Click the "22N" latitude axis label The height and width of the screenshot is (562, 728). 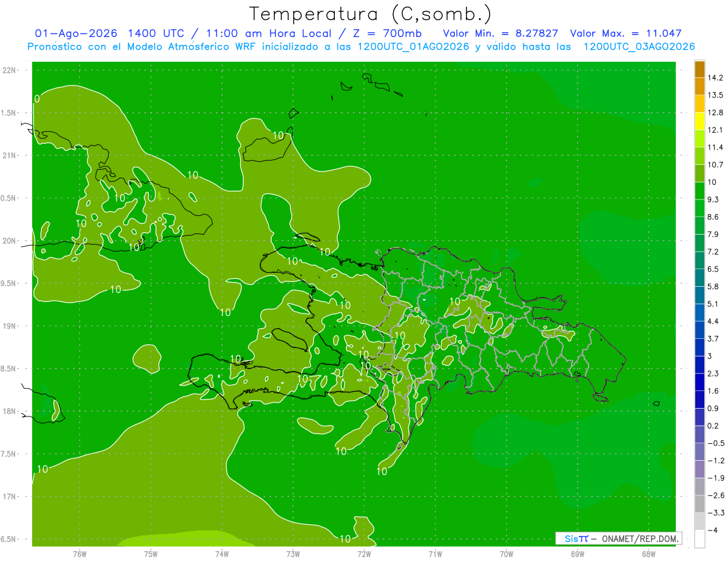10,70
